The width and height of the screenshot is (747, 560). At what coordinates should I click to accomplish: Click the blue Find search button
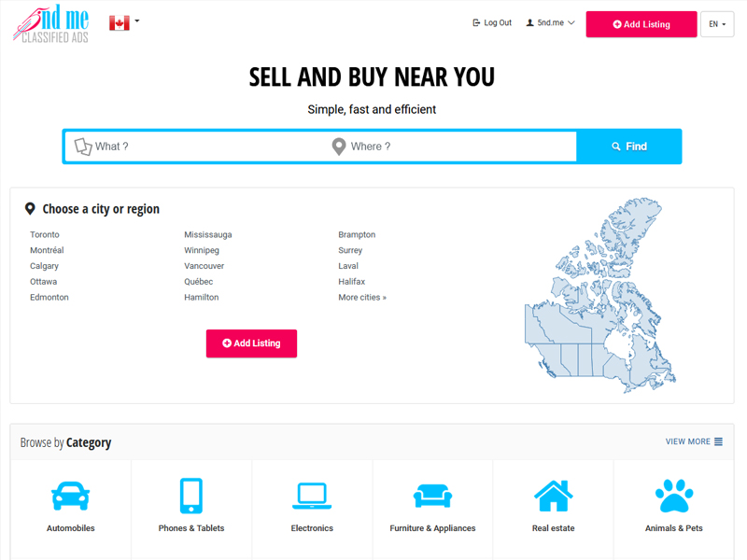(629, 147)
